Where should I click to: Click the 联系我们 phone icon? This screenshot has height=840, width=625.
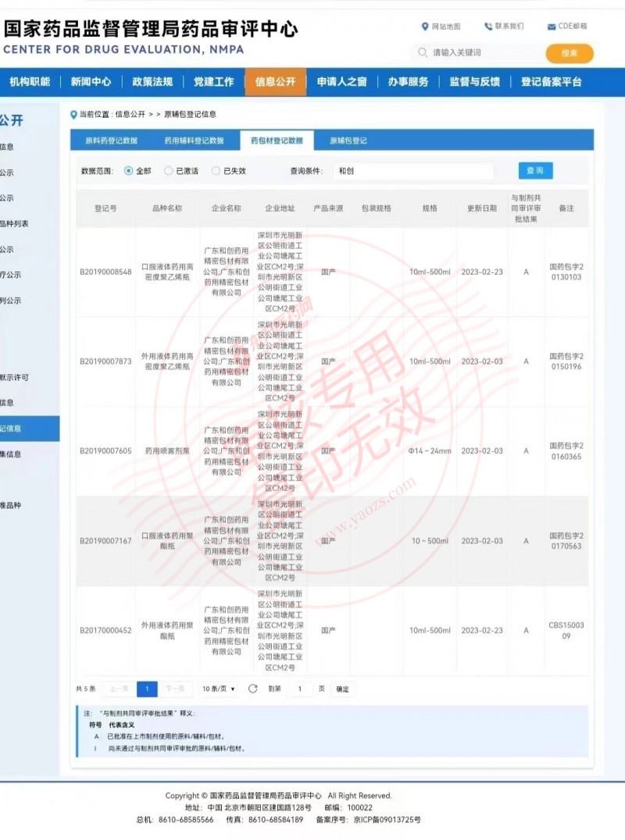[x=488, y=27]
